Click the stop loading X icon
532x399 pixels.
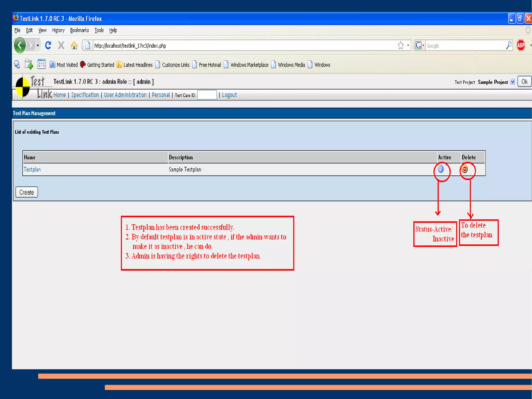click(x=61, y=45)
